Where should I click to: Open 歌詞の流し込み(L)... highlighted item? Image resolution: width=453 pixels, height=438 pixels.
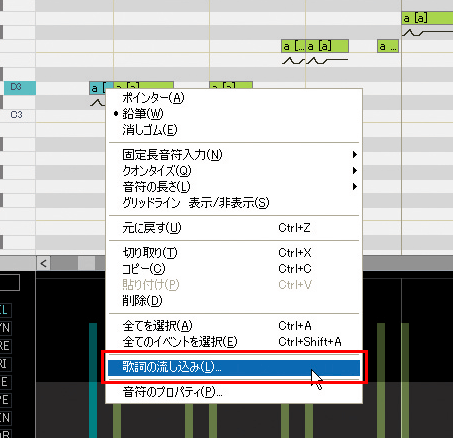coord(234,367)
